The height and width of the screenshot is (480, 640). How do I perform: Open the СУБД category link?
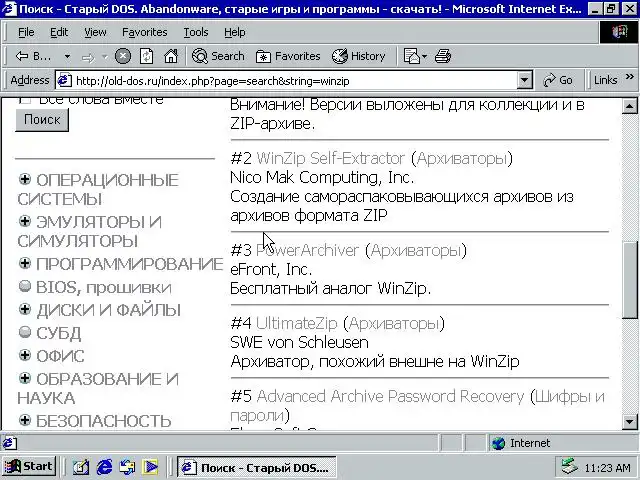[x=58, y=333]
